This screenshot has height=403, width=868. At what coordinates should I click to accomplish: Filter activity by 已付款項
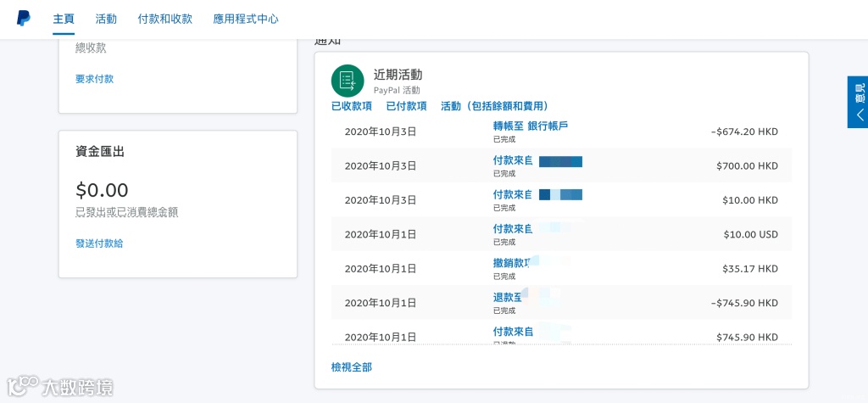(x=406, y=106)
